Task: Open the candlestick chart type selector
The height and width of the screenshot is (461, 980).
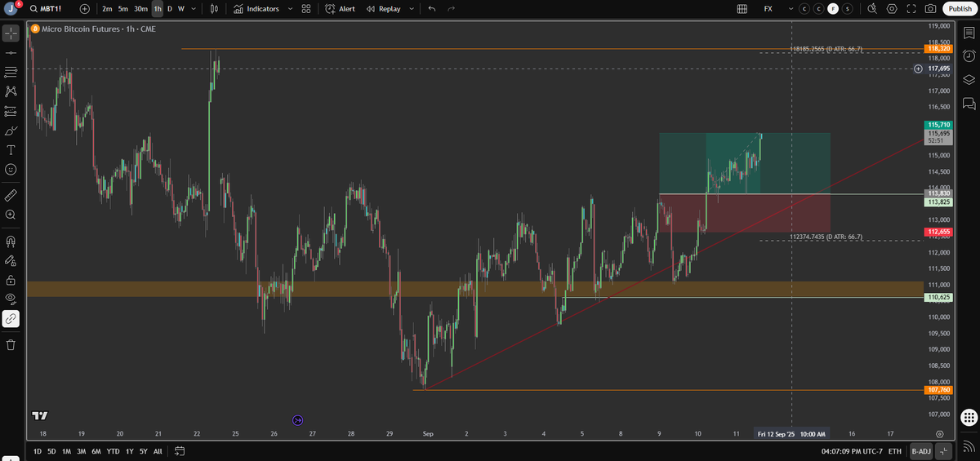Action: (214, 8)
